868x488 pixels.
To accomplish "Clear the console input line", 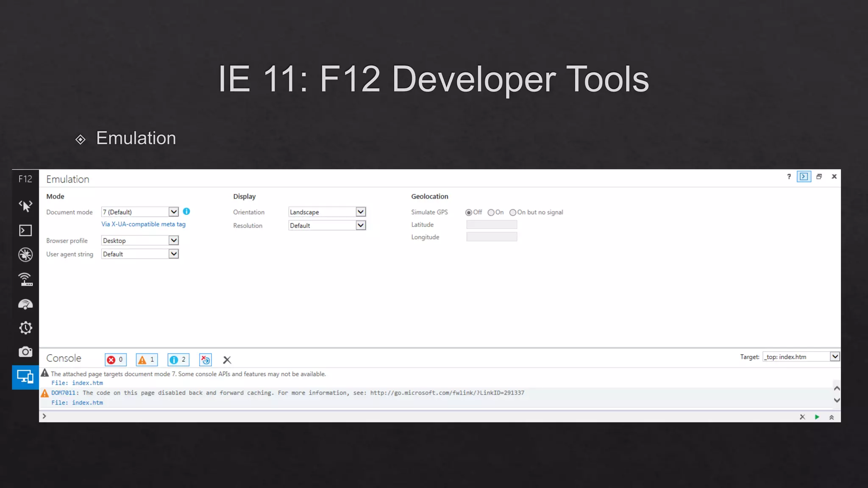I will tap(802, 417).
